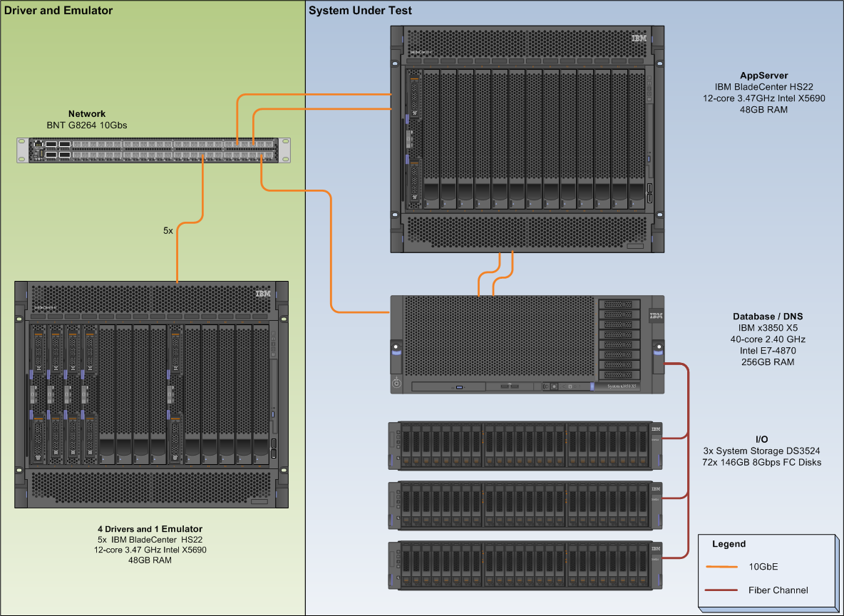844x616 pixels.
Task: Select the "Driver and Emulator" section title
Action: [x=58, y=11]
